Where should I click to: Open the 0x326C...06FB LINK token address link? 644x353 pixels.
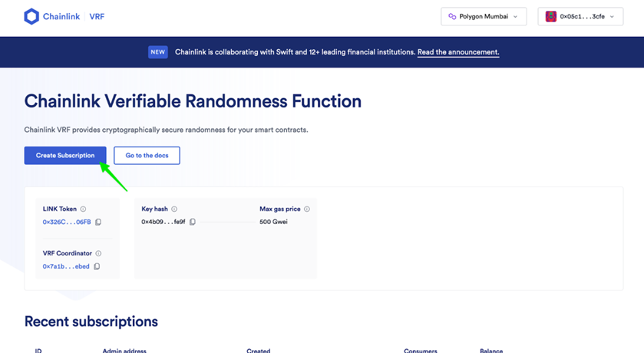[67, 222]
